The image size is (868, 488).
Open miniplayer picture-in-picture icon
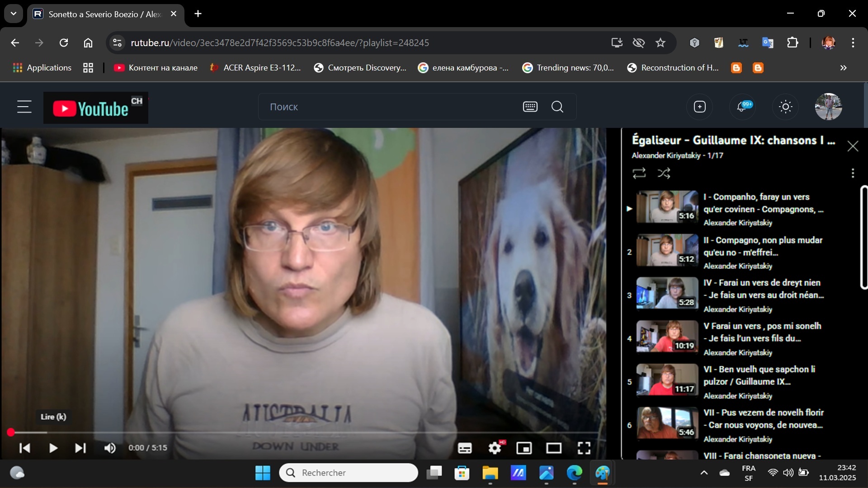(x=524, y=448)
